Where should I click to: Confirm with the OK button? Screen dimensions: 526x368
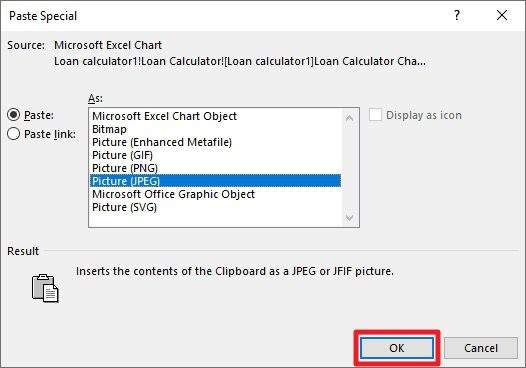pyautogui.click(x=397, y=348)
